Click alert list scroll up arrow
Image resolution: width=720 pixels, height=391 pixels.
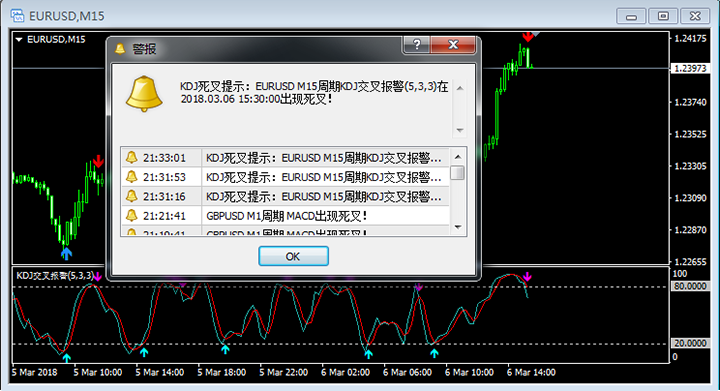(x=458, y=157)
